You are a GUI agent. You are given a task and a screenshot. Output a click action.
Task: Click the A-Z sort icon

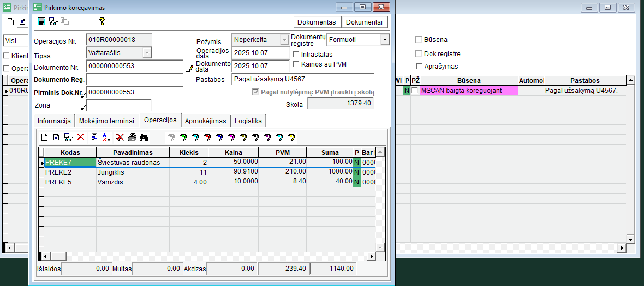pyautogui.click(x=106, y=137)
